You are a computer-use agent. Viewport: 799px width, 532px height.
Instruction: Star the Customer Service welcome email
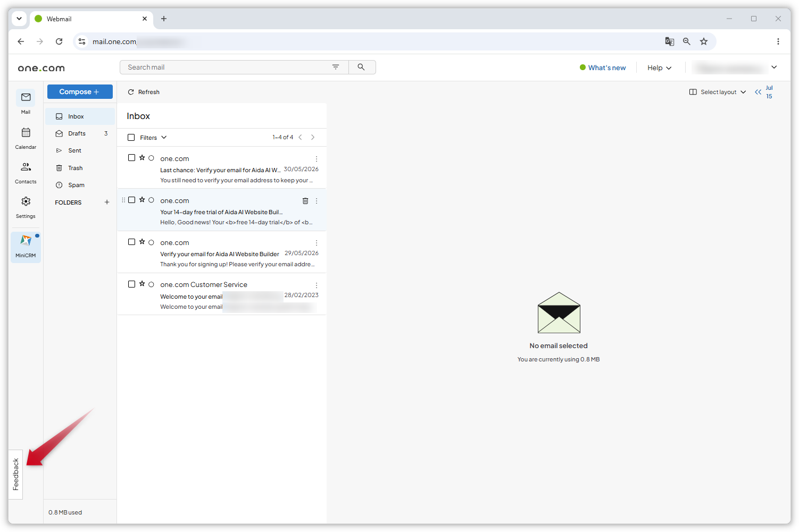(142, 284)
